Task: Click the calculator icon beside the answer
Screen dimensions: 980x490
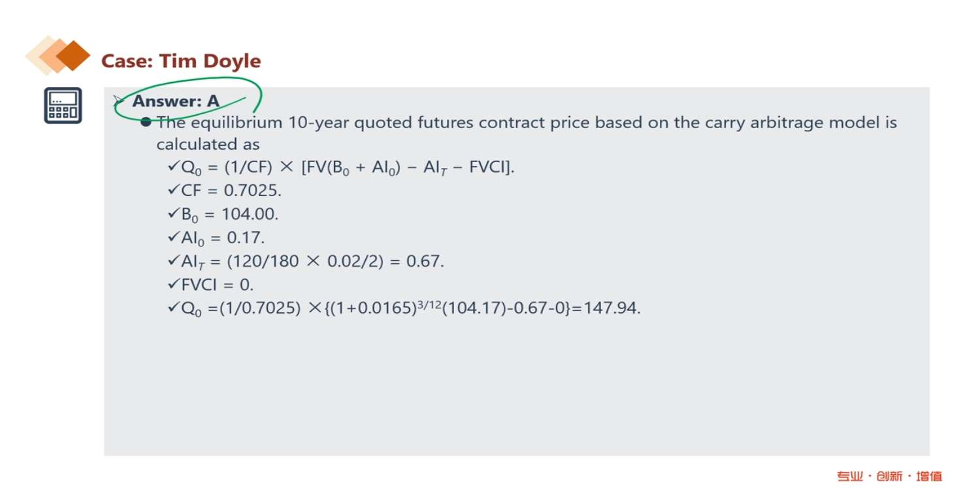Action: pyautogui.click(x=63, y=105)
